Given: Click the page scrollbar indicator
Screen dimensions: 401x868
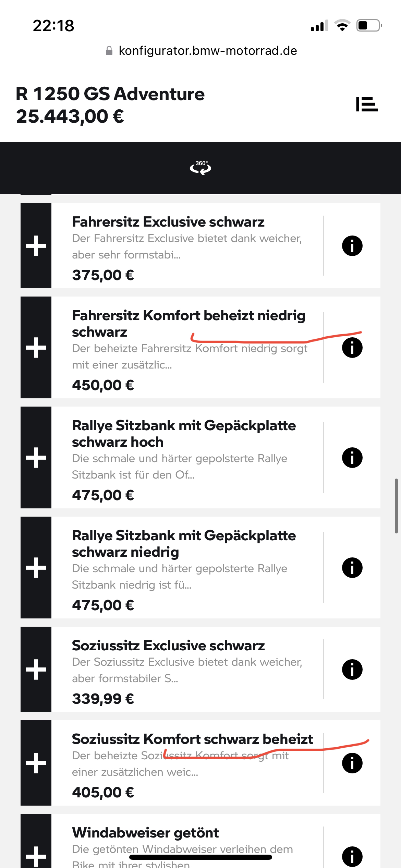Looking at the screenshot, I should pyautogui.click(x=396, y=506).
